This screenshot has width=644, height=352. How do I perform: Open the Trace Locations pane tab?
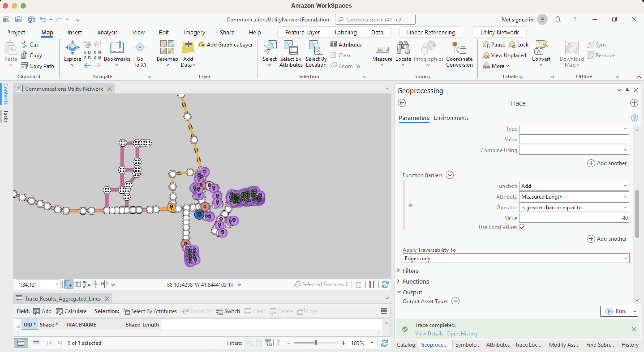[528, 345]
